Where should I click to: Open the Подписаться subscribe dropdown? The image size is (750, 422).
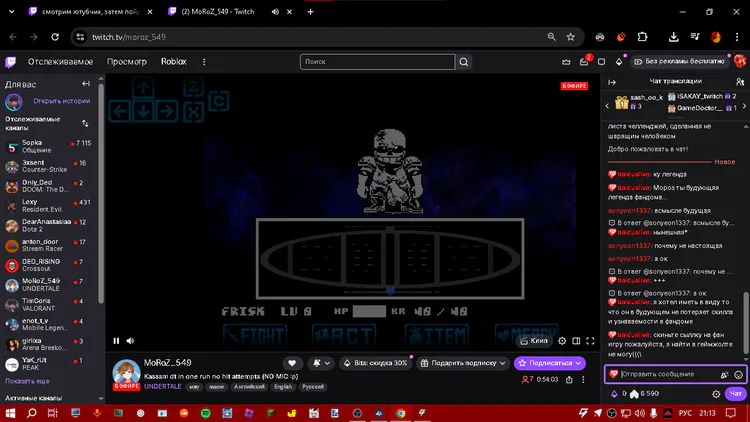click(x=550, y=363)
